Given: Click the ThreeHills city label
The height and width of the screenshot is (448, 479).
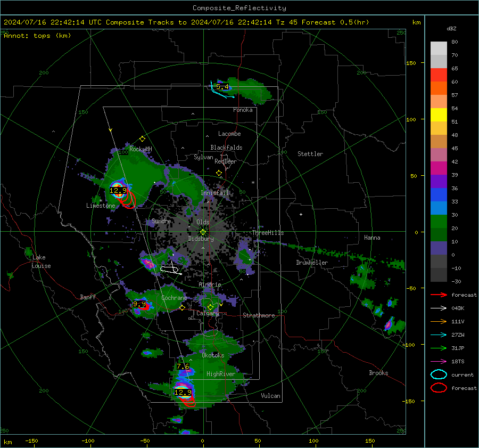Looking at the screenshot, I should point(268,233).
